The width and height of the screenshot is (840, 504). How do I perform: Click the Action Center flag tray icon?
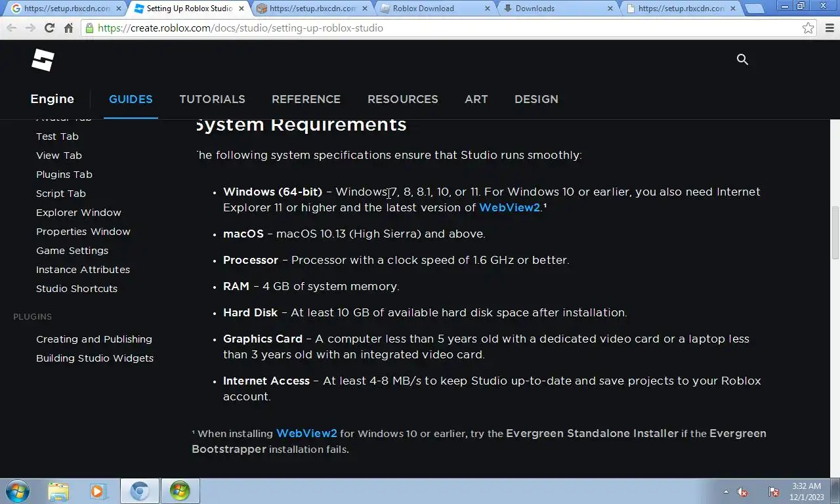(774, 492)
